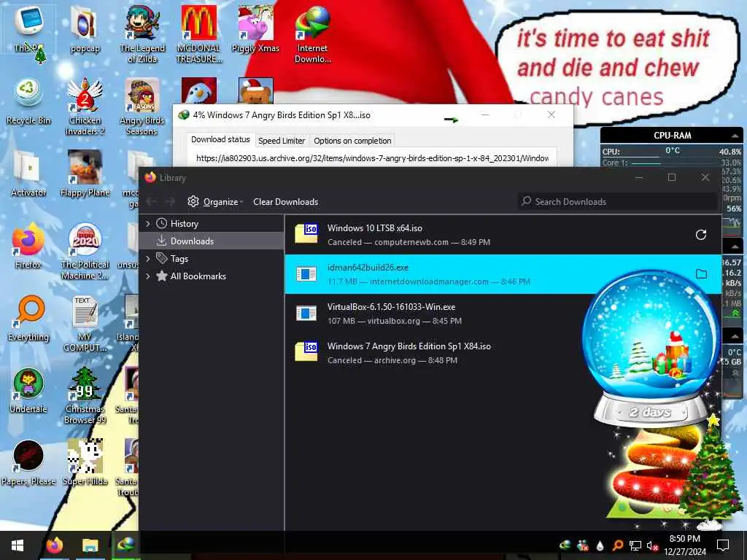
Task: Open Angry Birds Seasons shortcut
Action: (142, 106)
